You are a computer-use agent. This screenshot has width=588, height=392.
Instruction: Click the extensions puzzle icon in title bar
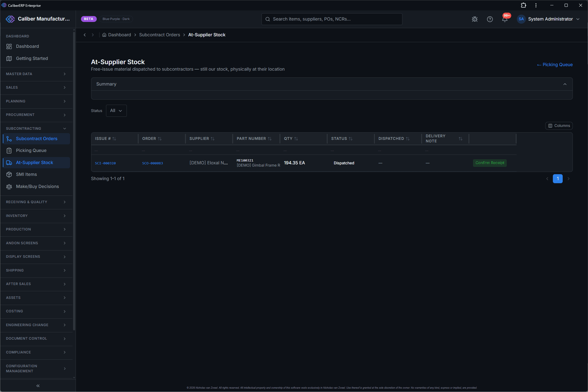pyautogui.click(x=523, y=5)
